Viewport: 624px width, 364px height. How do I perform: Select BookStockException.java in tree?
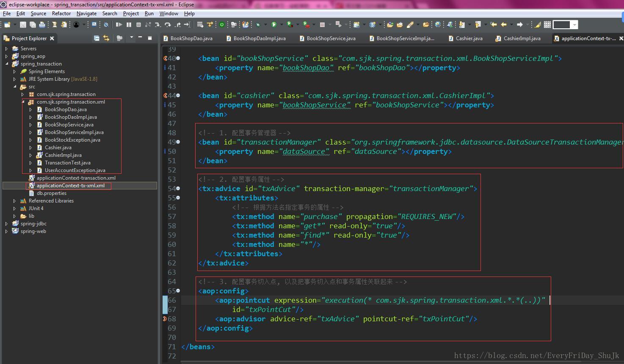pos(72,140)
